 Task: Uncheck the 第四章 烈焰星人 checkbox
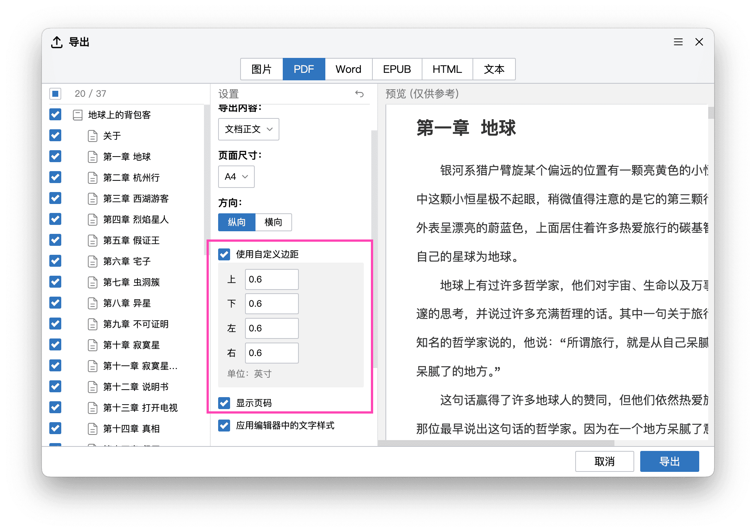(x=55, y=219)
